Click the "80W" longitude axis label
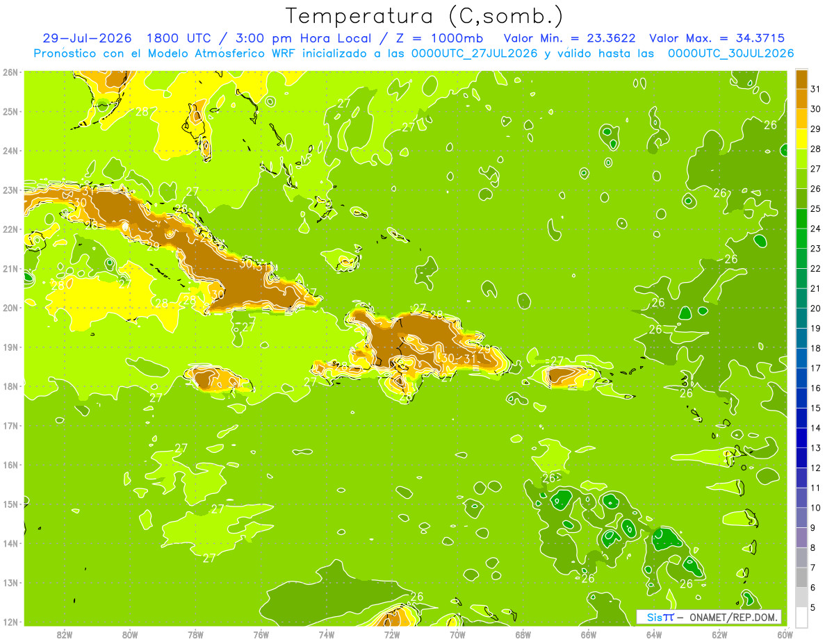This screenshot has height=644, width=834. 130,635
